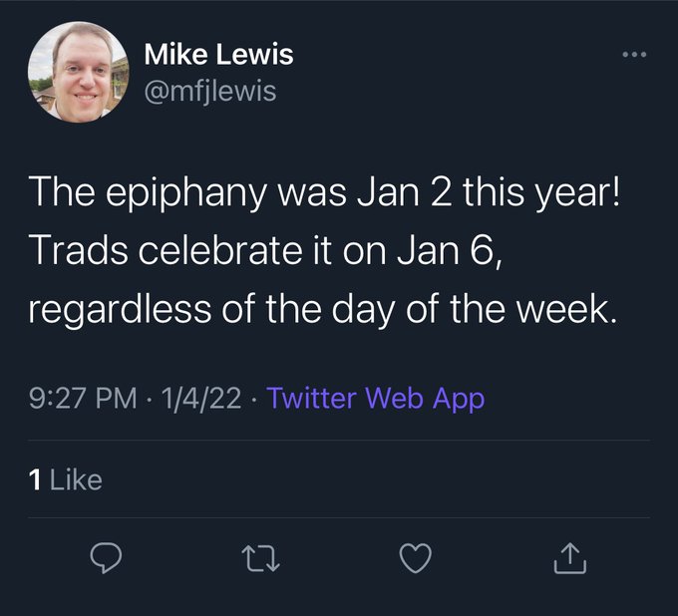678x616 pixels.
Task: Expand tweet actions via the ellipsis
Action: (x=634, y=55)
